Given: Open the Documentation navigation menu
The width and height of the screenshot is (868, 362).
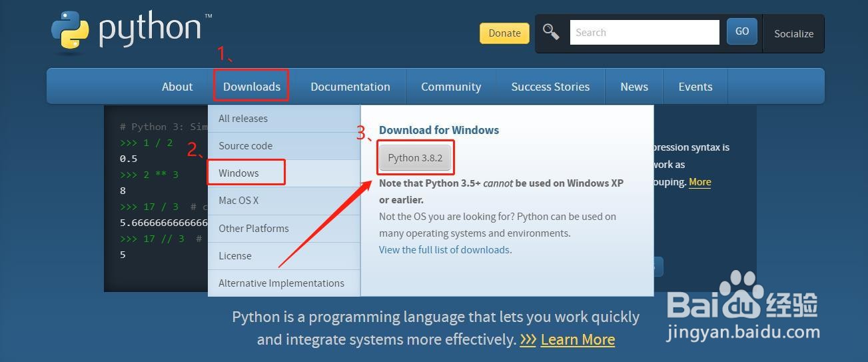Looking at the screenshot, I should [x=350, y=87].
